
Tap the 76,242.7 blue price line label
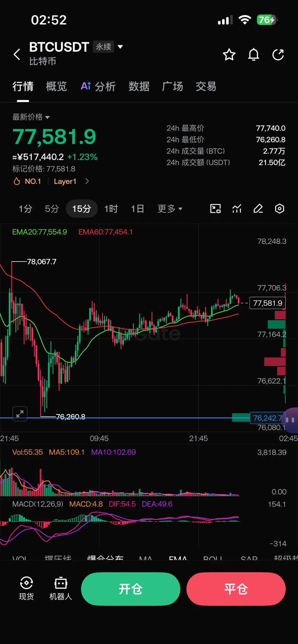coord(267,418)
